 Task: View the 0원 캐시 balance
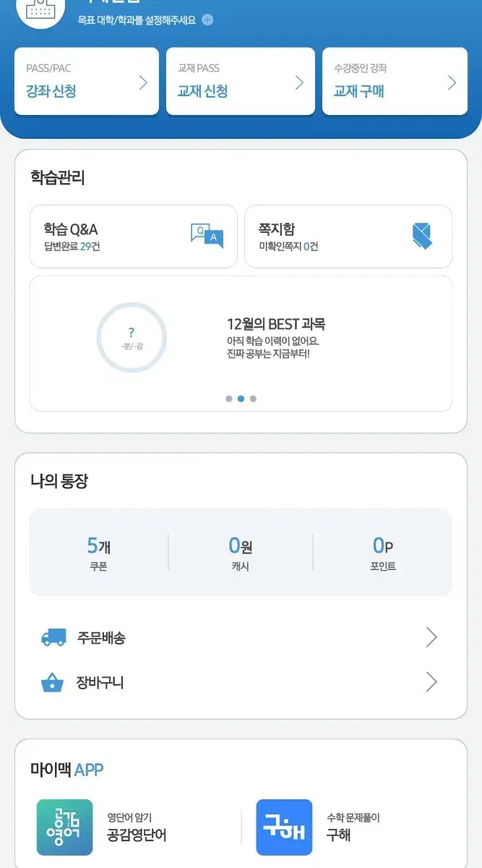pos(241,553)
